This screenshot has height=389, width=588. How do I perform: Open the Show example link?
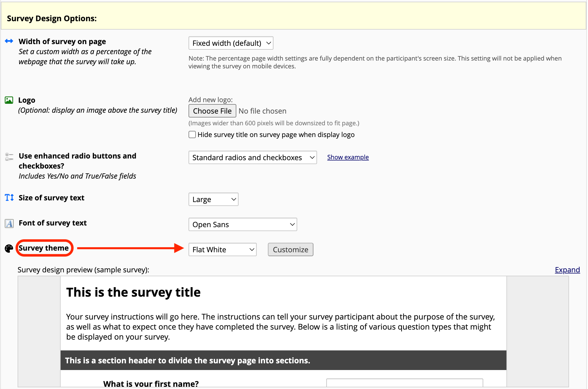348,157
